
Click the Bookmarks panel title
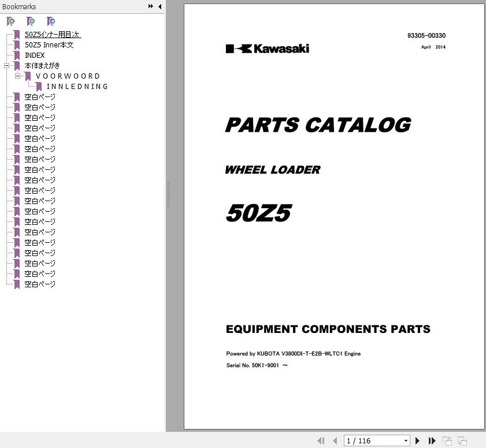point(19,6)
